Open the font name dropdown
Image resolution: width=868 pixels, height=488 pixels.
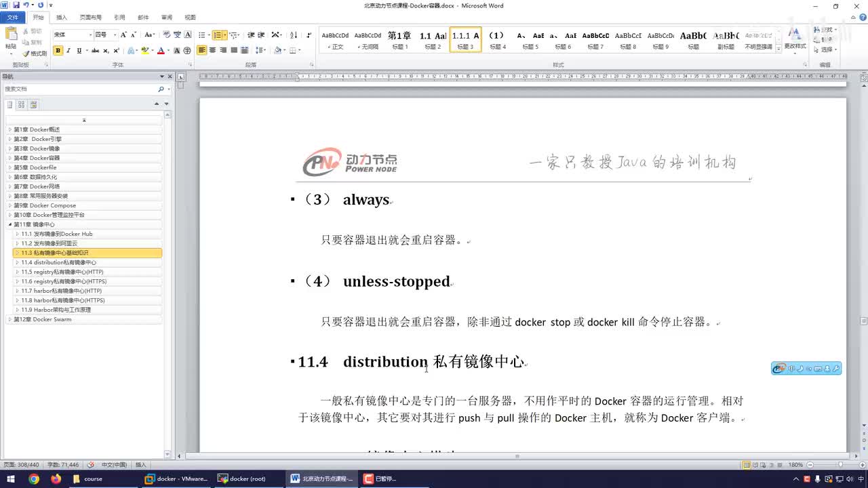pyautogui.click(x=90, y=35)
